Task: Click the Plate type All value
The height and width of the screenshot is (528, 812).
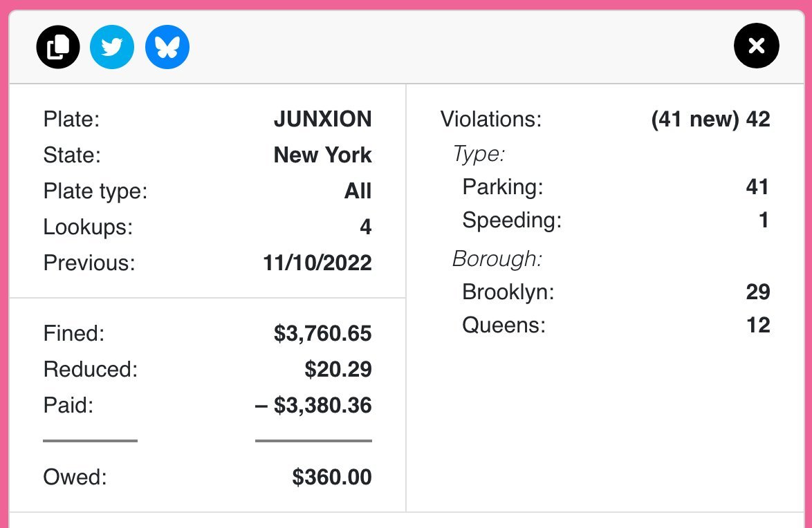Action: [358, 191]
